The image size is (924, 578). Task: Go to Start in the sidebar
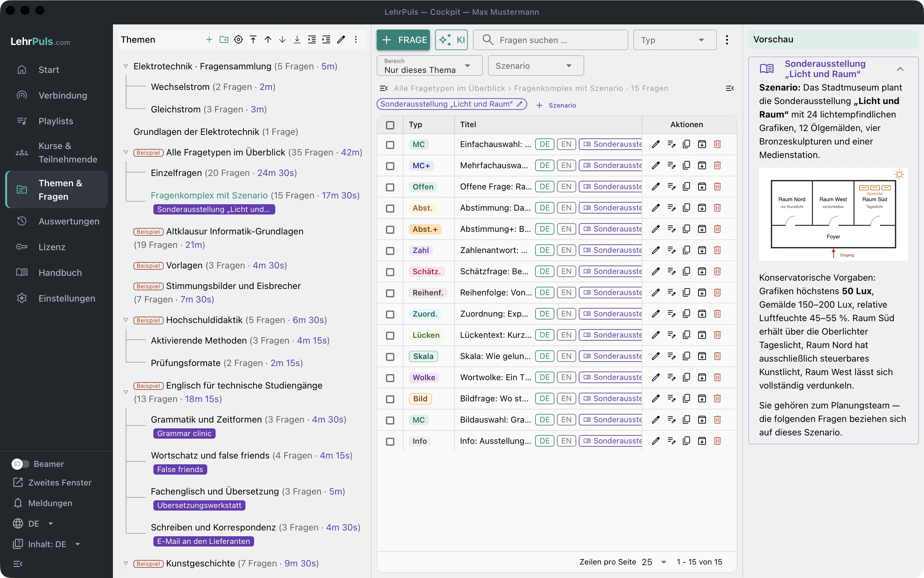(x=56, y=70)
